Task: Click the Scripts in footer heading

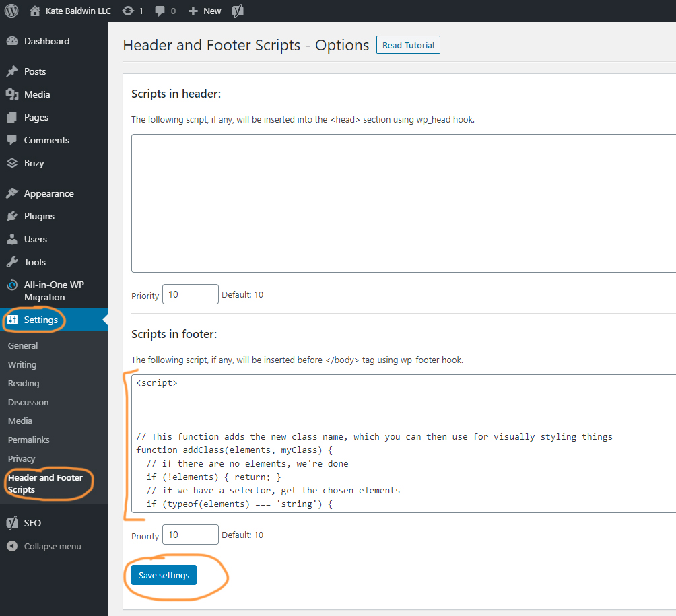Action: pyautogui.click(x=174, y=334)
